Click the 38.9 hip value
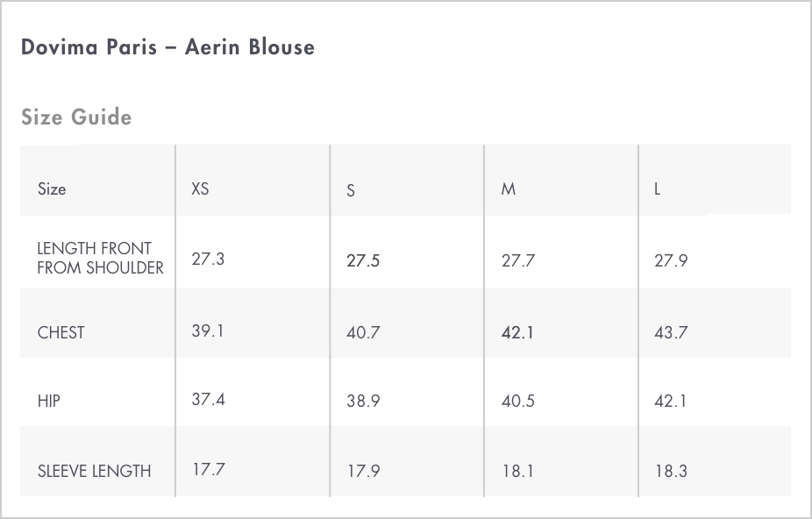 tap(363, 401)
